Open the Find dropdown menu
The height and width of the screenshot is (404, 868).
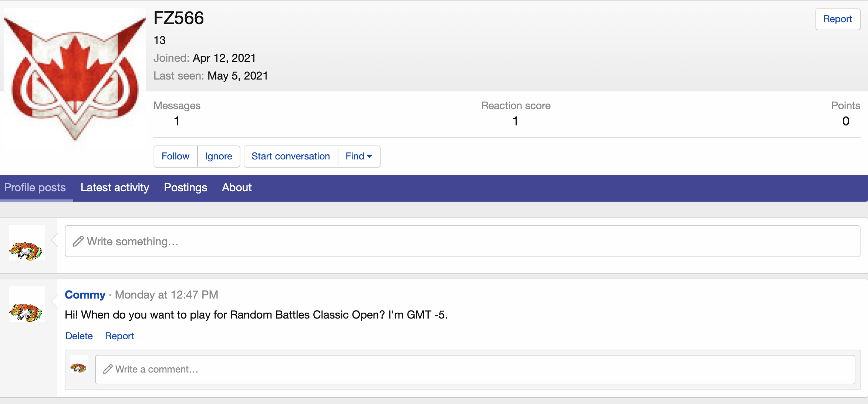coord(359,156)
